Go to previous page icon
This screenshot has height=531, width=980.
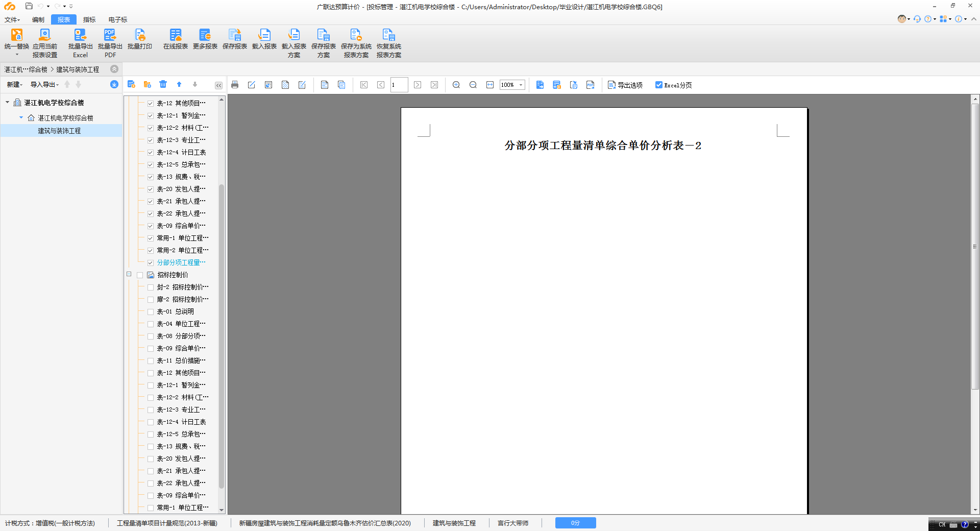tap(381, 85)
